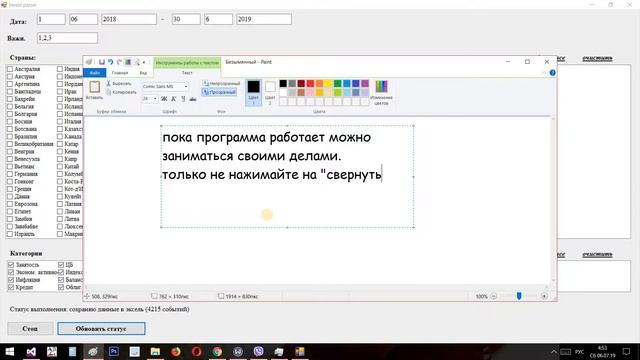
Task: Click the Paint zoom slider handle
Action: pyautogui.click(x=519, y=296)
